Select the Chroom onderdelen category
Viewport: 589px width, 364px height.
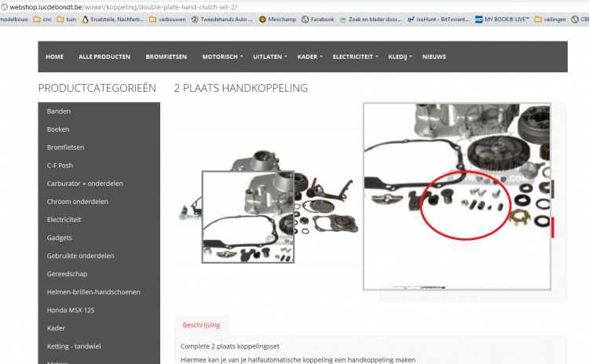[x=78, y=202]
